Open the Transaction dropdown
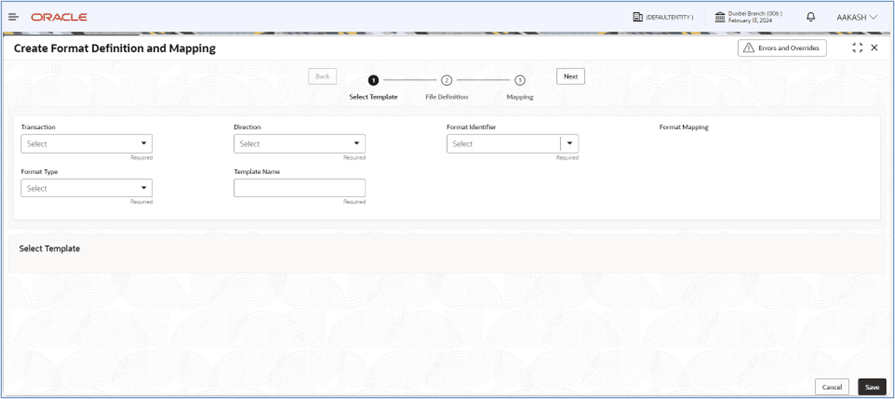895x399 pixels. [87, 144]
